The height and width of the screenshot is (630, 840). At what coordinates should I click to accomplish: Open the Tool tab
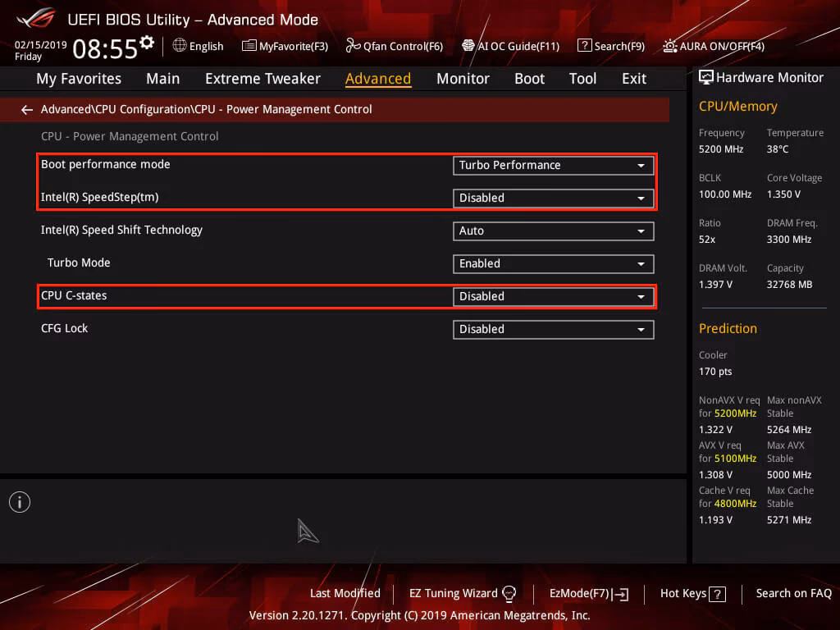click(582, 79)
